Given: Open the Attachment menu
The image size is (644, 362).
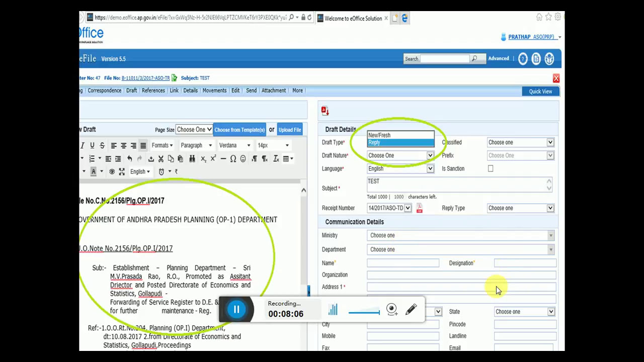Looking at the screenshot, I should tap(274, 90).
